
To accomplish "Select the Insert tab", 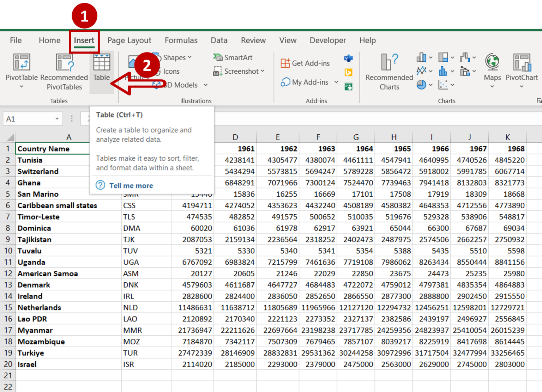I will [x=84, y=41].
